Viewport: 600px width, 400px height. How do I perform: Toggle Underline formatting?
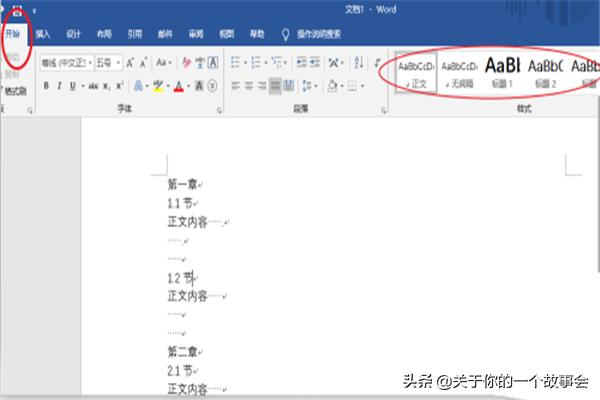point(72,86)
